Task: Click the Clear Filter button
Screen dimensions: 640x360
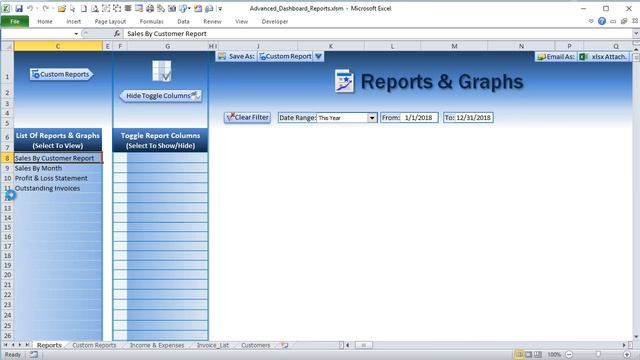Action: pos(247,118)
